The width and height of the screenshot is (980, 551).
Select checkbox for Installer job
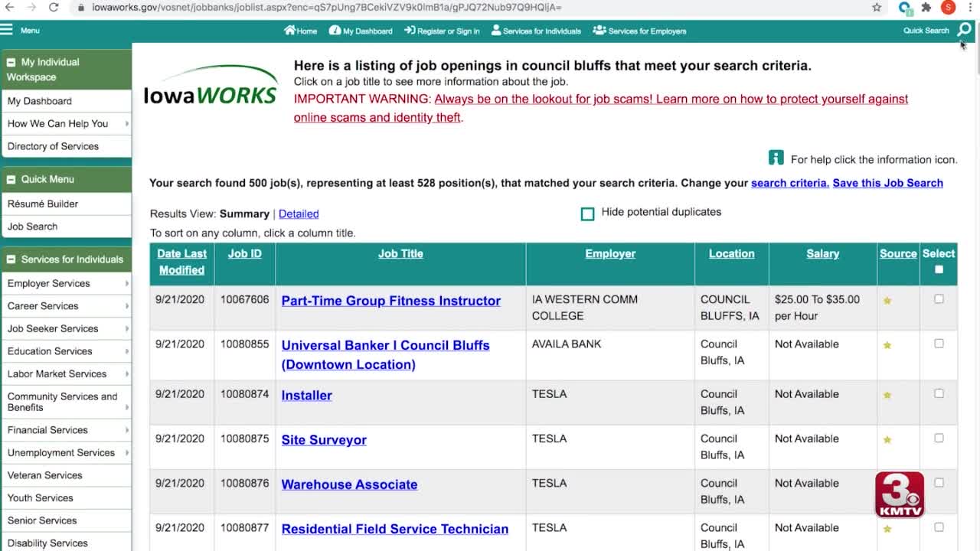[939, 393]
